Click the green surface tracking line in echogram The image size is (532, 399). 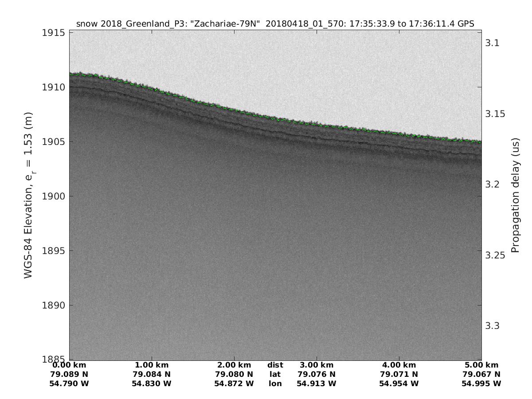click(275, 118)
